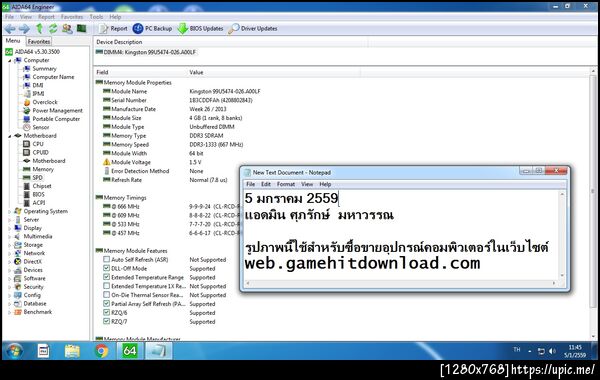Expand the DirectX node
The height and width of the screenshot is (380, 600).
click(x=10, y=262)
